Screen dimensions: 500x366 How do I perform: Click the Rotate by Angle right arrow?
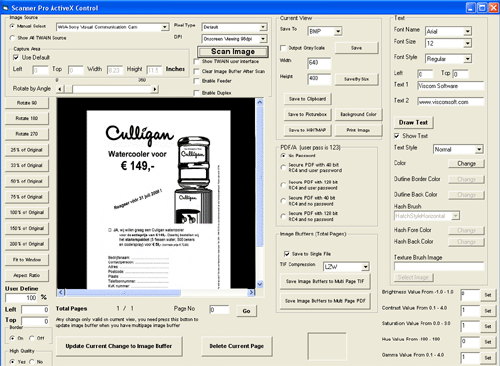coord(155,89)
